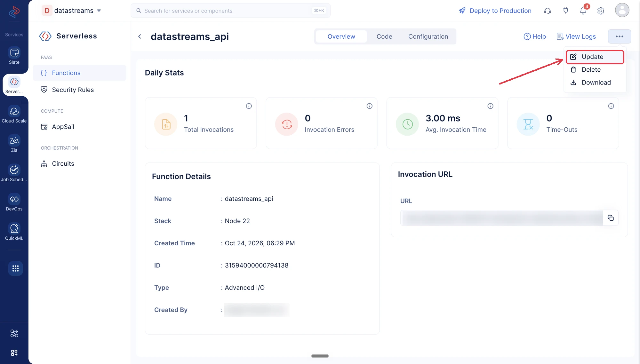Open the connections icon near sidebar bottom
The image size is (640, 364).
point(14,334)
